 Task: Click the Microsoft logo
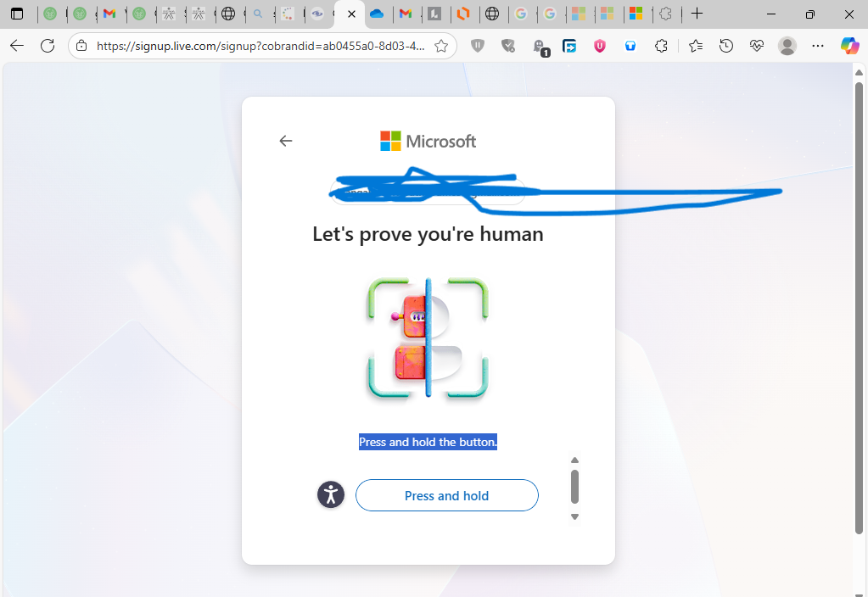pos(428,141)
